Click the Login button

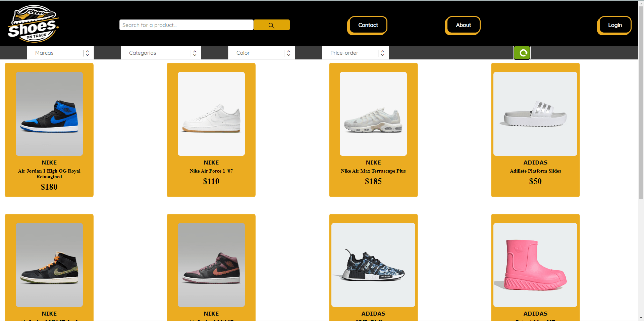614,25
